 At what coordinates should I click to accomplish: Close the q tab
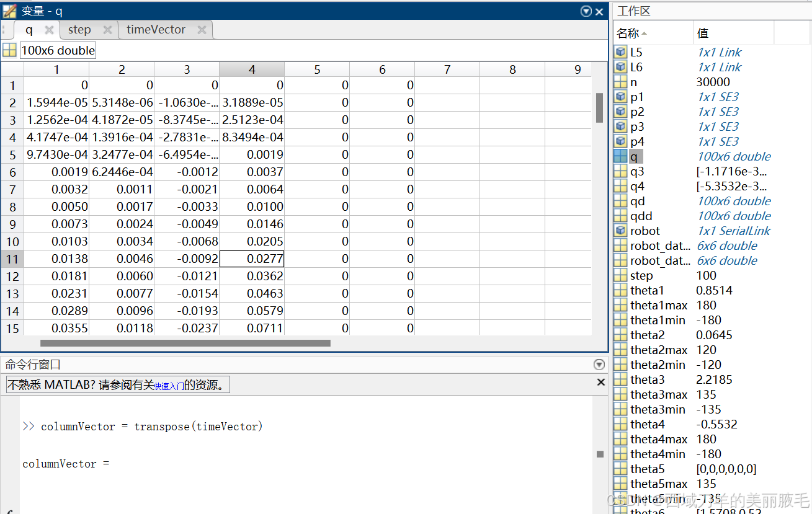coord(50,30)
